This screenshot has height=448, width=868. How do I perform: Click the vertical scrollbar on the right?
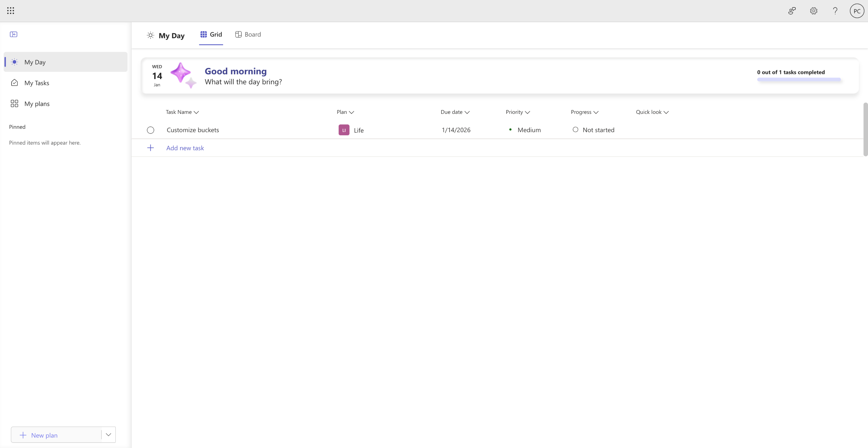[865, 129]
